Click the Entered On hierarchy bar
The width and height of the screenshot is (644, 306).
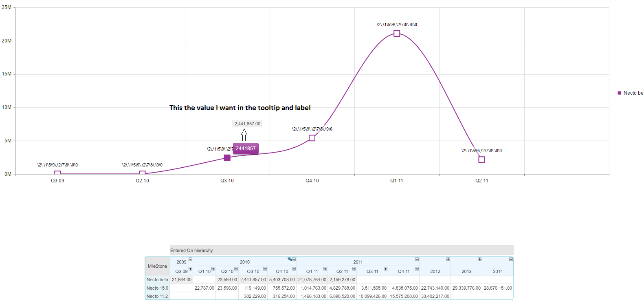[x=341, y=250]
